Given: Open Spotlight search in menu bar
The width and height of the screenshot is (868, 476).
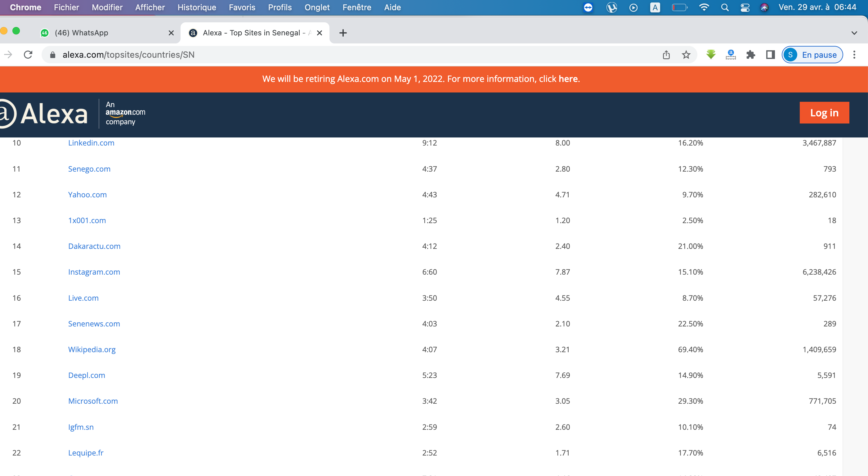Looking at the screenshot, I should click(725, 7).
